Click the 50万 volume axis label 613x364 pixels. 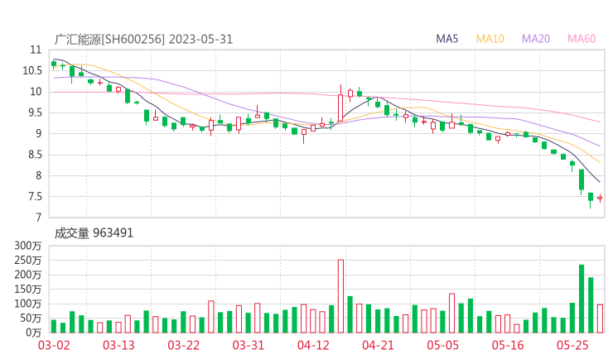tap(31, 318)
